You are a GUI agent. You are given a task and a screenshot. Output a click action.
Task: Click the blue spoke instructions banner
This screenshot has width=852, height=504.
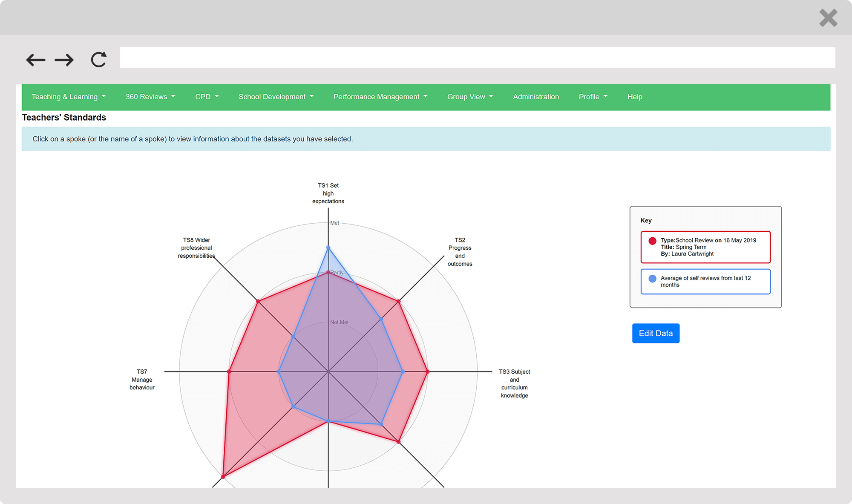click(426, 139)
